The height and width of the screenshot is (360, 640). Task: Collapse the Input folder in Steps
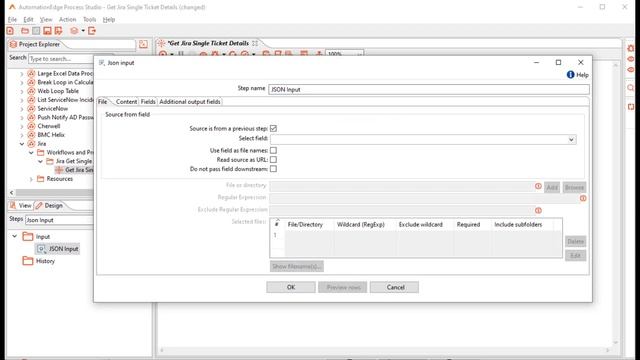click(x=15, y=236)
